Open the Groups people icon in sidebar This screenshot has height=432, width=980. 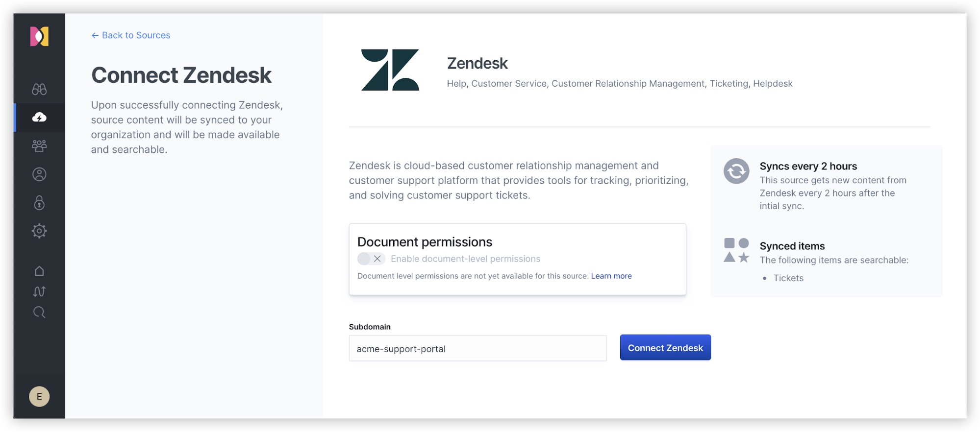pos(39,145)
